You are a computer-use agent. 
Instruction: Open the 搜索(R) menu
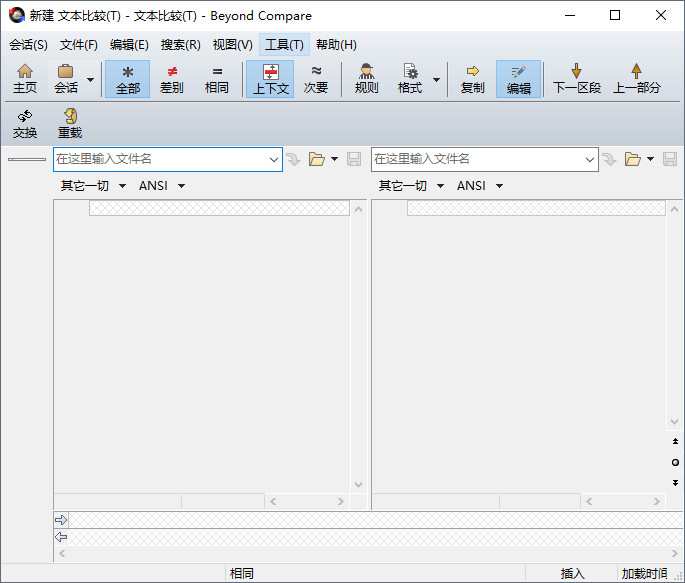pyautogui.click(x=180, y=45)
